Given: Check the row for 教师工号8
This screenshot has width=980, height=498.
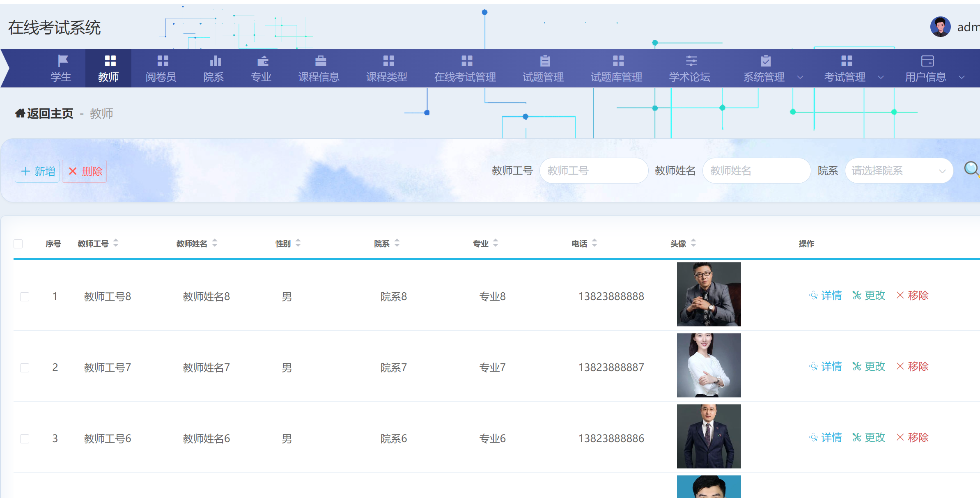Looking at the screenshot, I should click(x=25, y=296).
